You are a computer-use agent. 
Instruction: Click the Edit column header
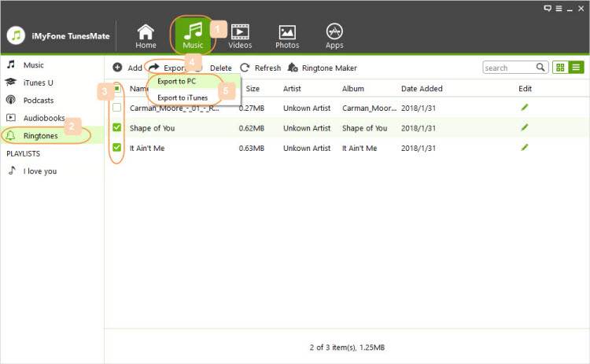(x=525, y=89)
